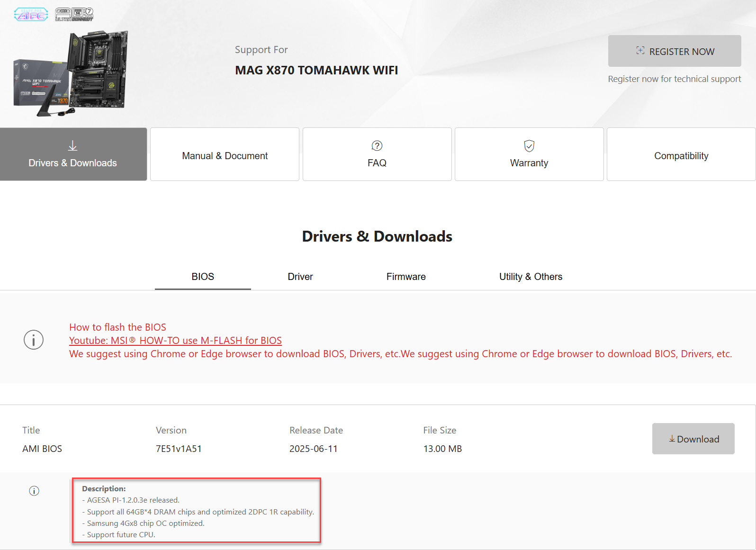Open the YouTube M-FLASH how-to link
Image resolution: width=756 pixels, height=550 pixels.
pyautogui.click(x=175, y=341)
